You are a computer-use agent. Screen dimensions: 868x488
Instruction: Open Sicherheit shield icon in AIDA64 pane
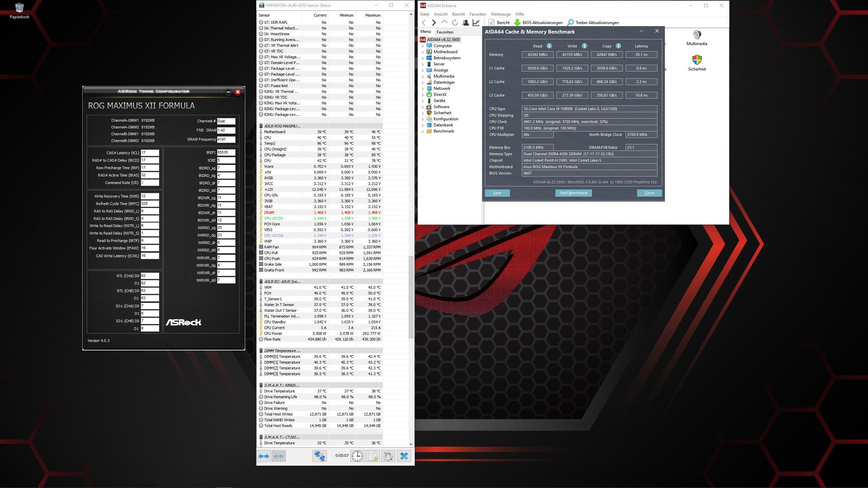click(697, 63)
